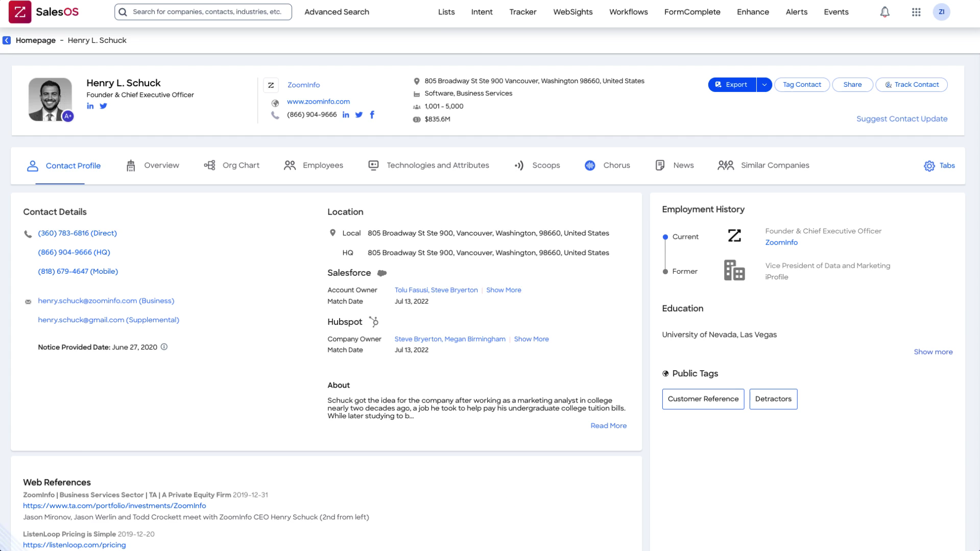Select the Detractors public tag
The image size is (980, 551).
[x=773, y=399]
